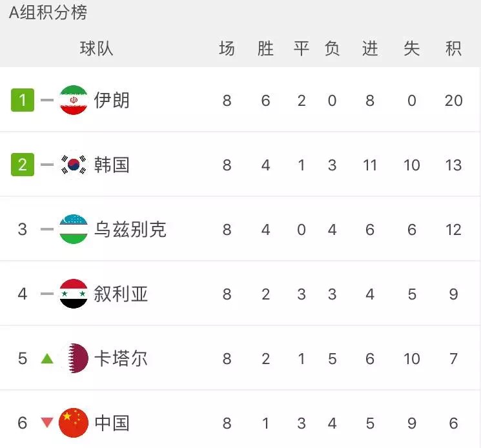Screen dimensions: 481x448
Task: Click the green rank 2 badge
Action: click(x=23, y=165)
